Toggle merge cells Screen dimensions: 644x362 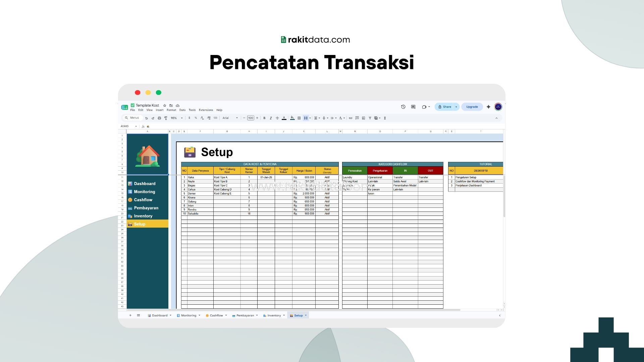tap(306, 118)
